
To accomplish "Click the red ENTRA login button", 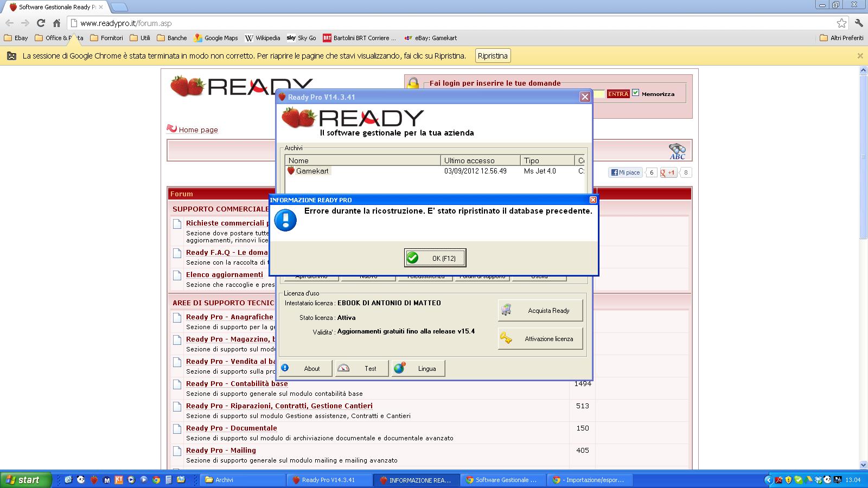I will pyautogui.click(x=618, y=94).
